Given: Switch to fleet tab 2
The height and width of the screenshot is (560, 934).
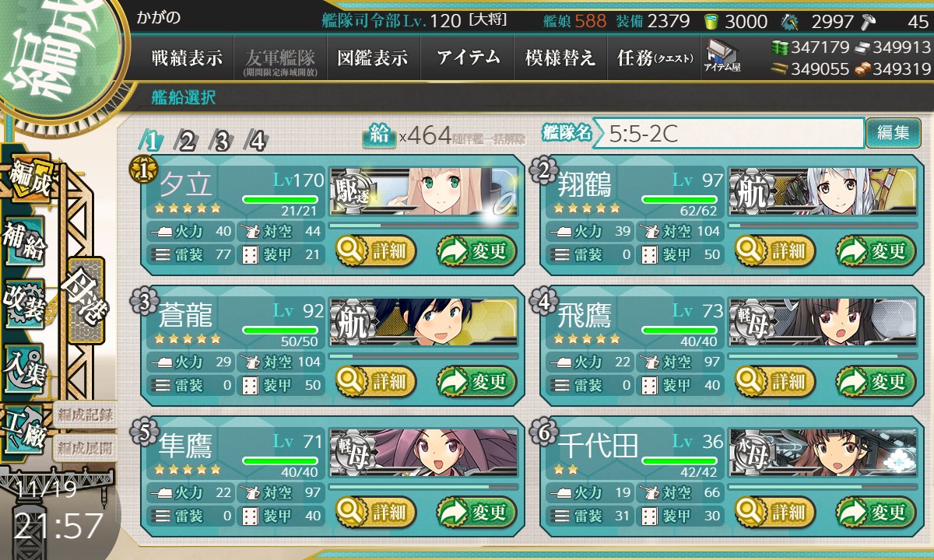Looking at the screenshot, I should tap(187, 141).
